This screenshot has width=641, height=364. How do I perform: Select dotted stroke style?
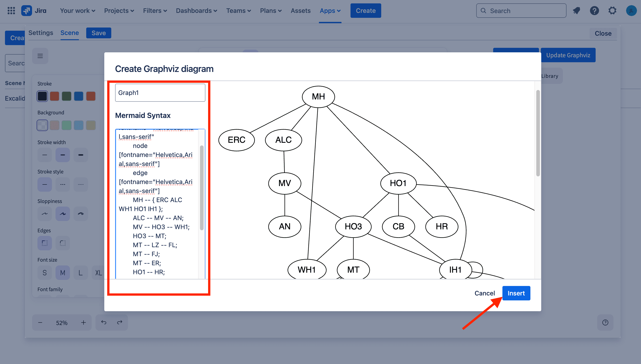81,184
